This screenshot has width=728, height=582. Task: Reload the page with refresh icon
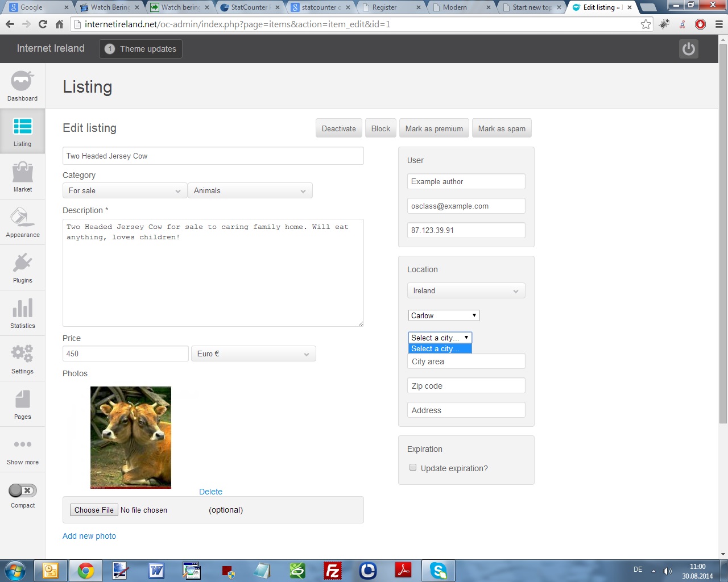coord(43,24)
